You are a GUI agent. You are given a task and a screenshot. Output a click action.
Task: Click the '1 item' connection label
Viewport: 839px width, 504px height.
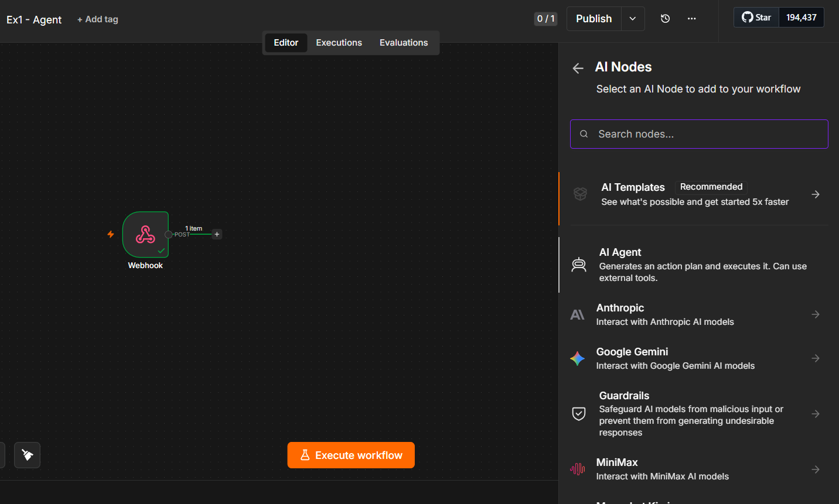(x=194, y=228)
